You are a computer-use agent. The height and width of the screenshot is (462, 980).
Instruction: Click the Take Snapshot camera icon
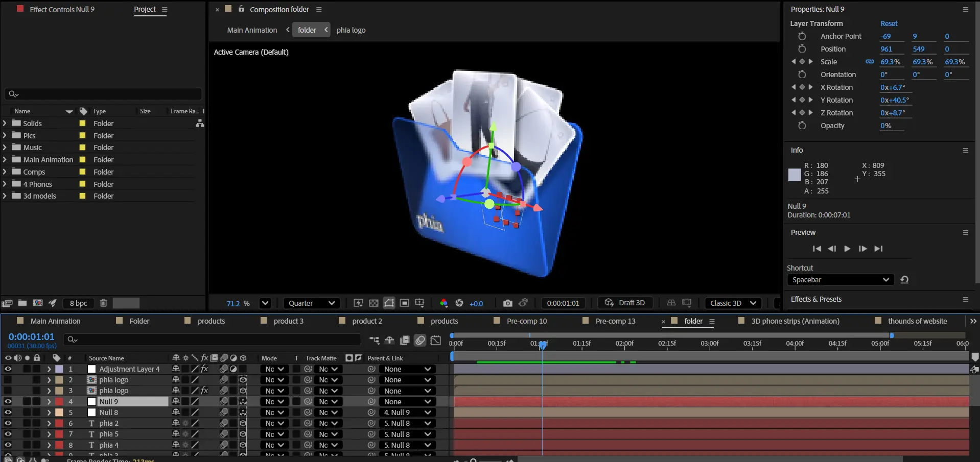click(x=507, y=303)
